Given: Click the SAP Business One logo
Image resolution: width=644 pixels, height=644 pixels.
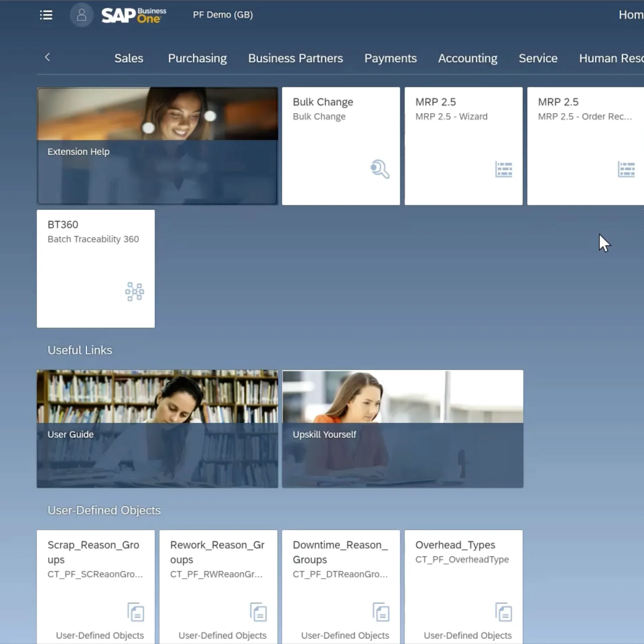Looking at the screenshot, I should (x=134, y=15).
